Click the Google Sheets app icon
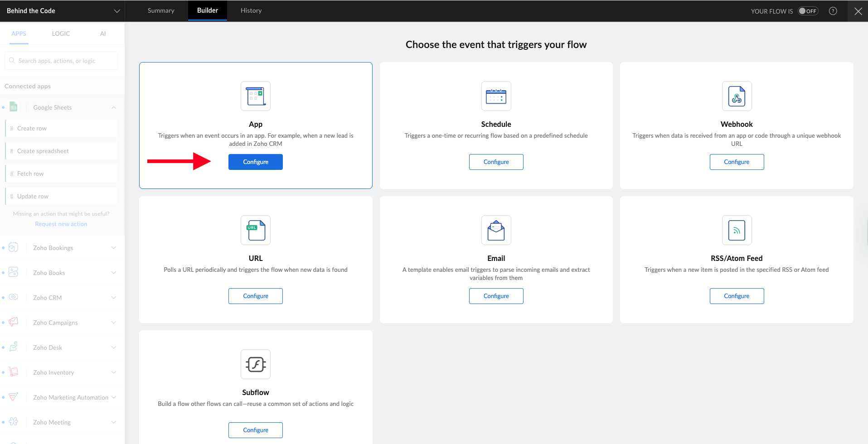Screen dimensions: 868x444 pos(14,107)
